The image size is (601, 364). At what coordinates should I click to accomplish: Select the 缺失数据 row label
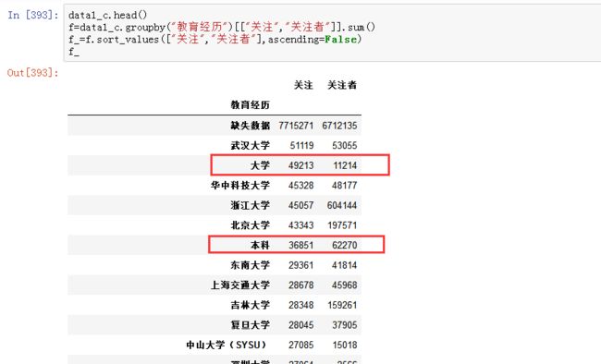(x=250, y=126)
